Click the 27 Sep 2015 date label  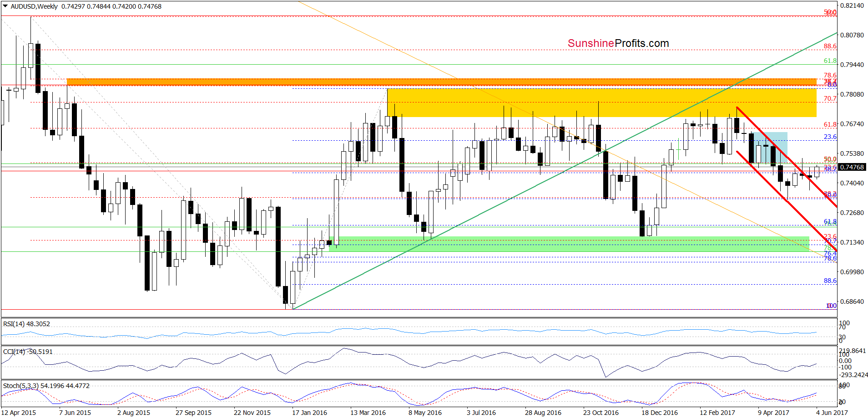point(193,413)
